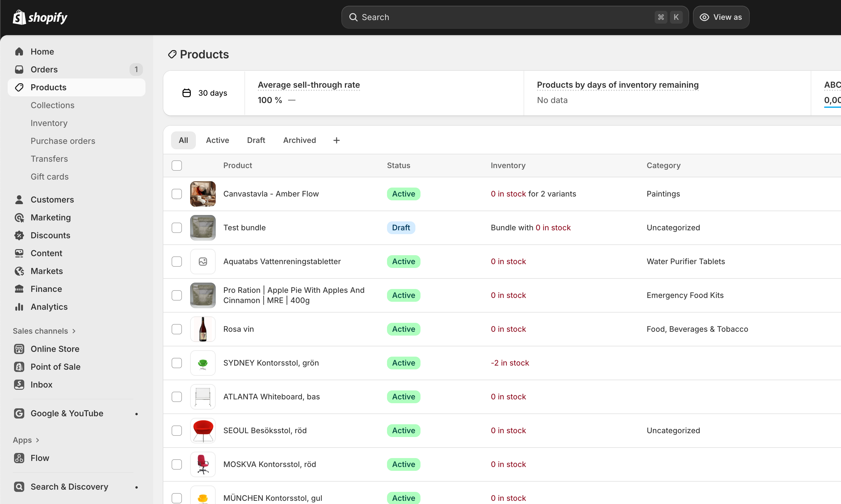Viewport: 841px width, 504px height.
Task: Click the Discounts badge icon
Action: [x=19, y=235]
